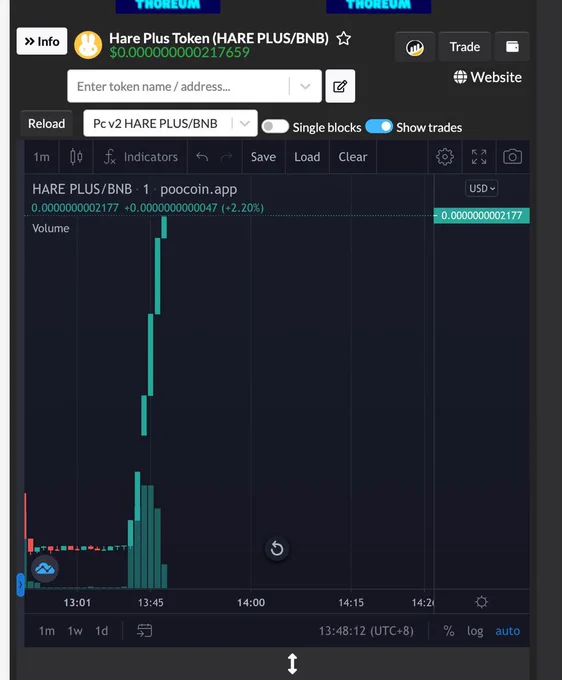Click the 13:45 time axis label
The image size is (562, 680).
[150, 602]
